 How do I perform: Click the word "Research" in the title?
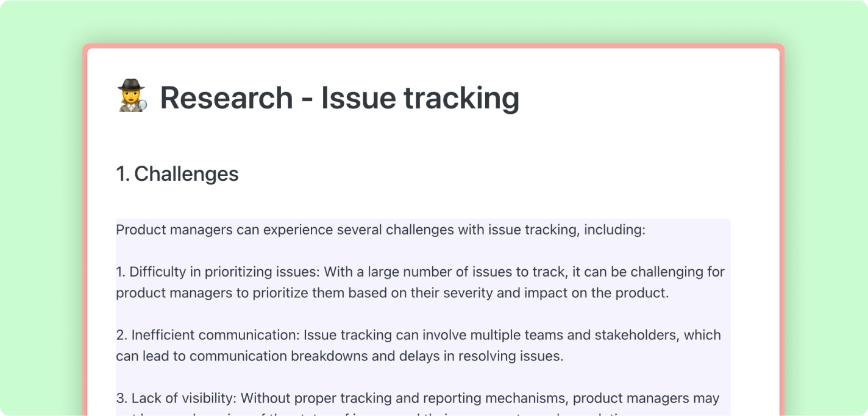(x=226, y=97)
